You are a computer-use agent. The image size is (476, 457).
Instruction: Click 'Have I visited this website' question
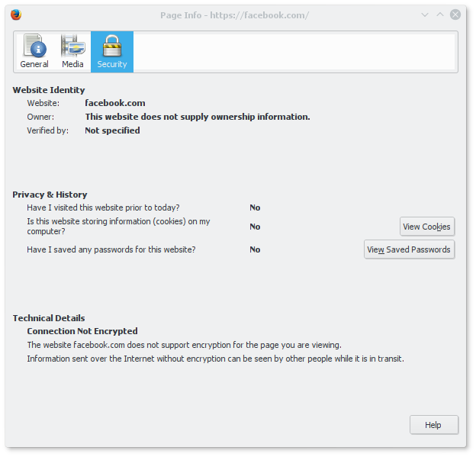pyautogui.click(x=103, y=208)
